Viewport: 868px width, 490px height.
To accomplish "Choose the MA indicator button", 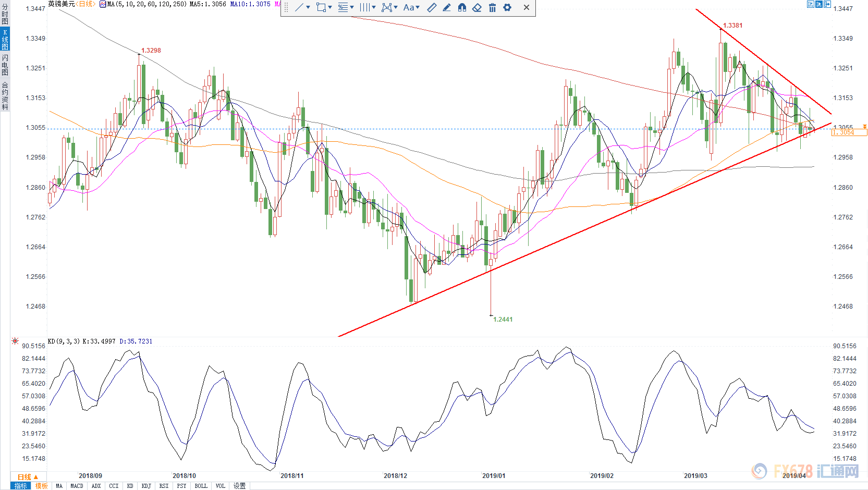I will click(59, 486).
